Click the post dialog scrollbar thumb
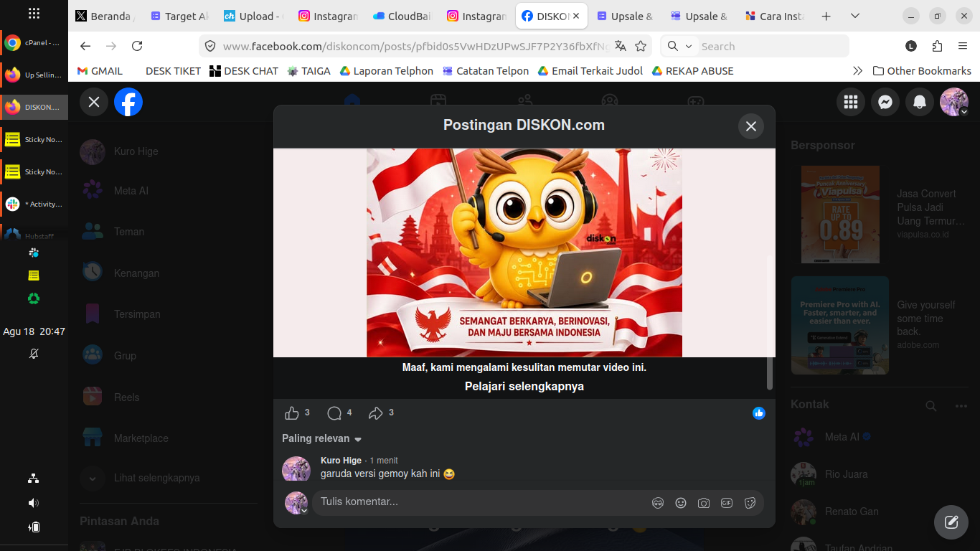 point(770,322)
